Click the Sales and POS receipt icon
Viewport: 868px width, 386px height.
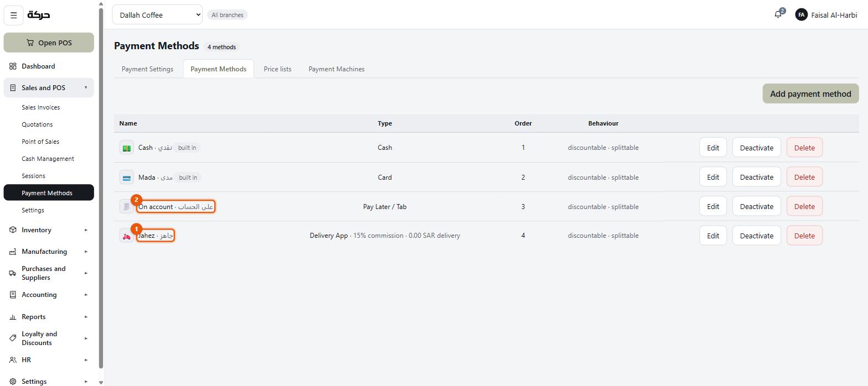tap(13, 88)
